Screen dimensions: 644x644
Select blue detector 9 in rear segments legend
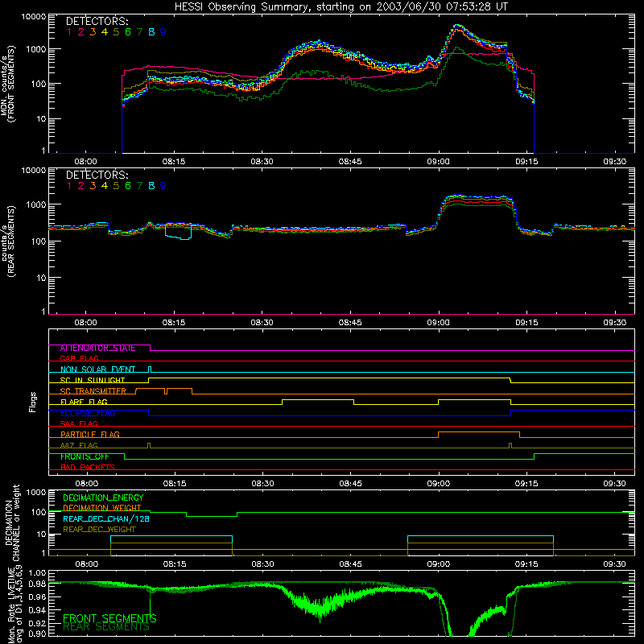[163, 186]
